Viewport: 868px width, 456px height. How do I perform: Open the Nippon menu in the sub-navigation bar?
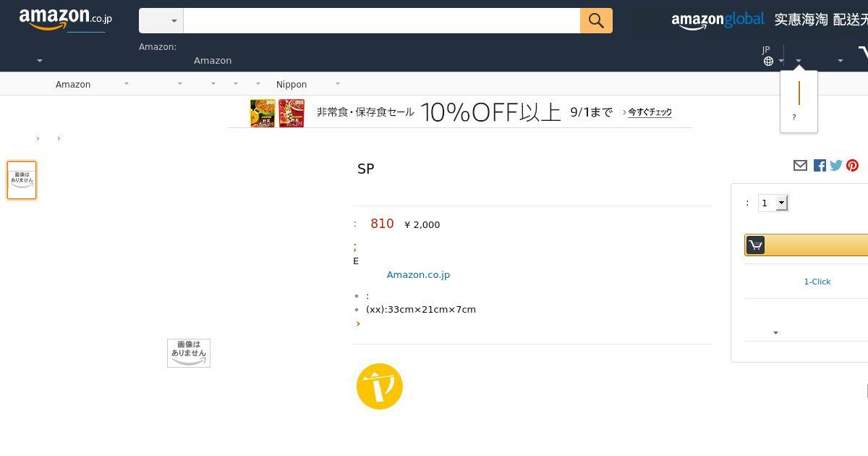(307, 85)
